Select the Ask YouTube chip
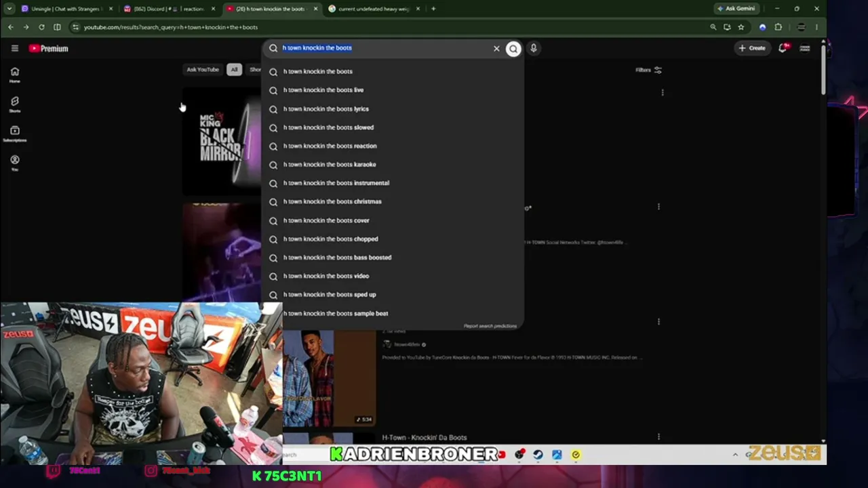The image size is (868, 488). click(x=203, y=70)
